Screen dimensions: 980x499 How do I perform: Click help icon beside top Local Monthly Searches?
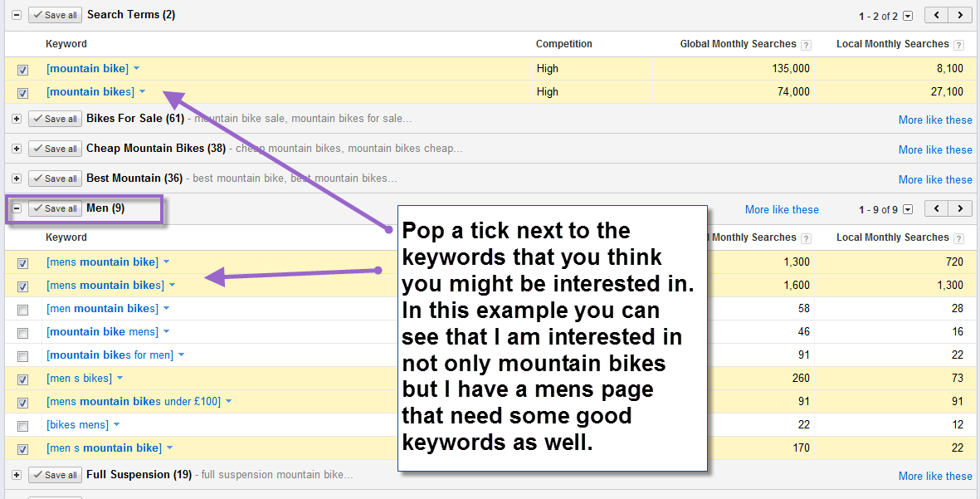pos(959,45)
